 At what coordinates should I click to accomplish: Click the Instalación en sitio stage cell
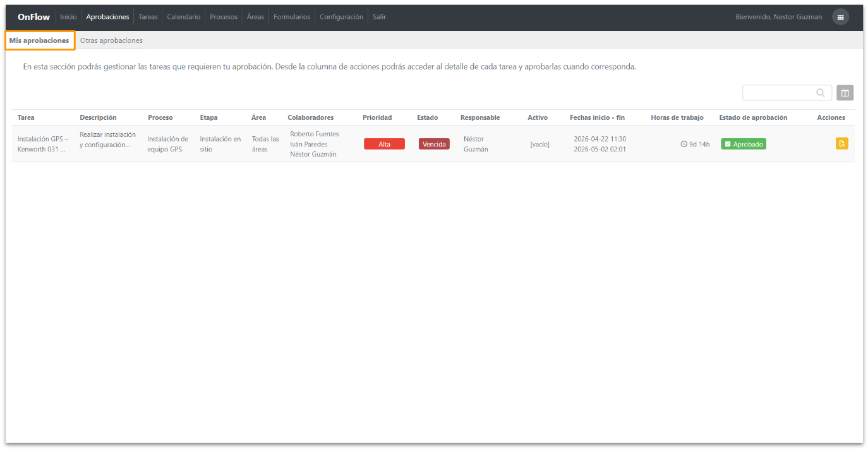(x=220, y=144)
